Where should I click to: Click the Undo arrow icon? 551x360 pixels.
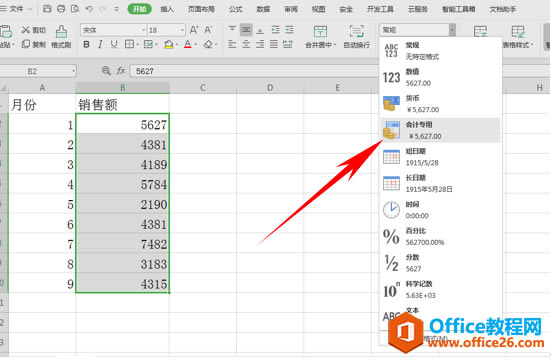(89, 9)
